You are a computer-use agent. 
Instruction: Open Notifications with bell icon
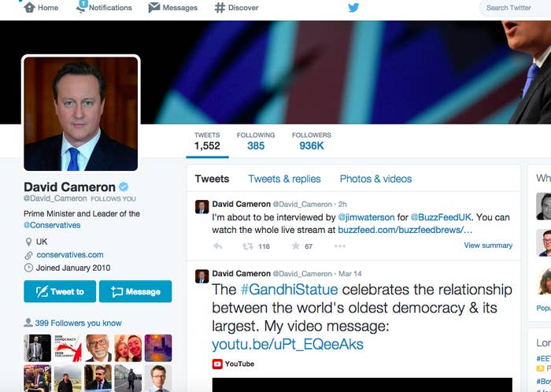[81, 7]
